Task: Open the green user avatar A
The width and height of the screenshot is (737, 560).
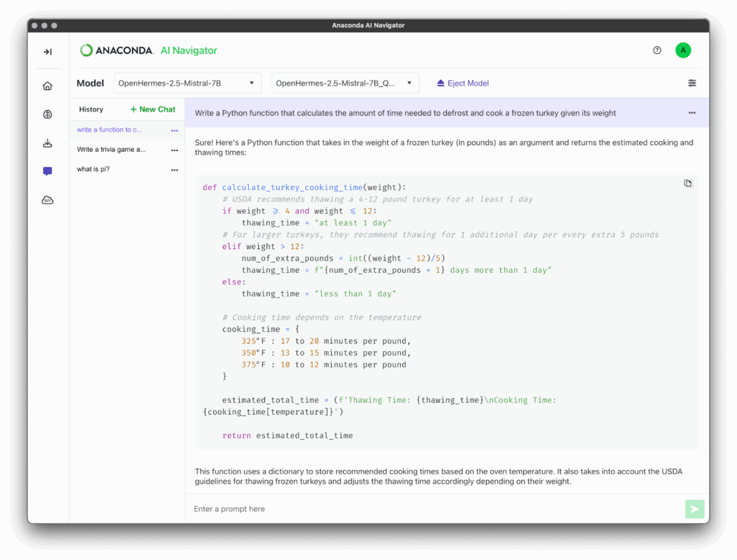Action: click(683, 50)
